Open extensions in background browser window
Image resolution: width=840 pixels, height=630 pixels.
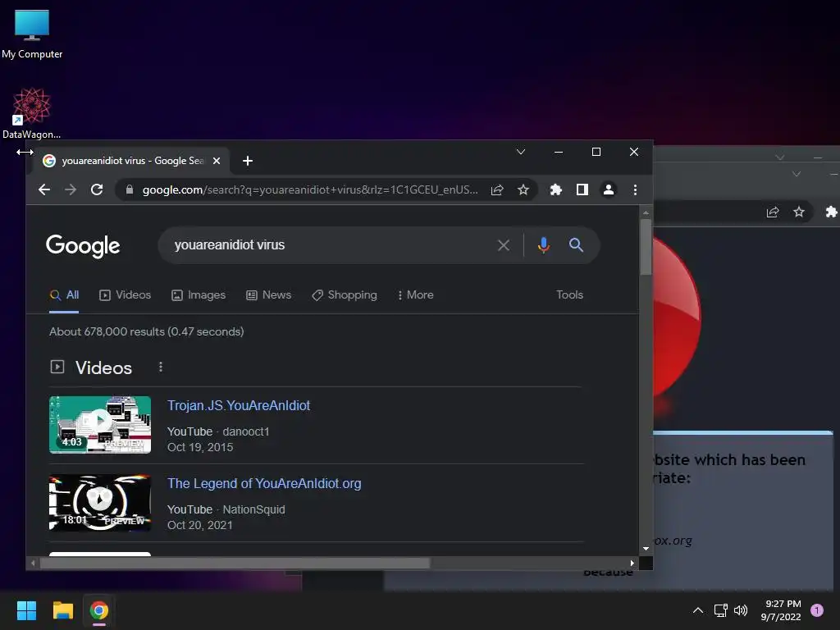pyautogui.click(x=832, y=212)
